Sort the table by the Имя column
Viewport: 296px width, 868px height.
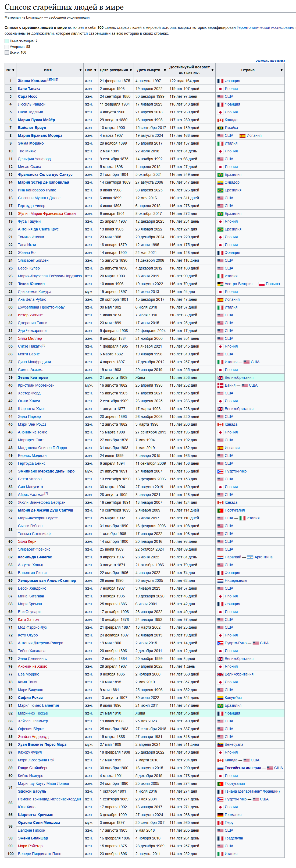click(50, 70)
